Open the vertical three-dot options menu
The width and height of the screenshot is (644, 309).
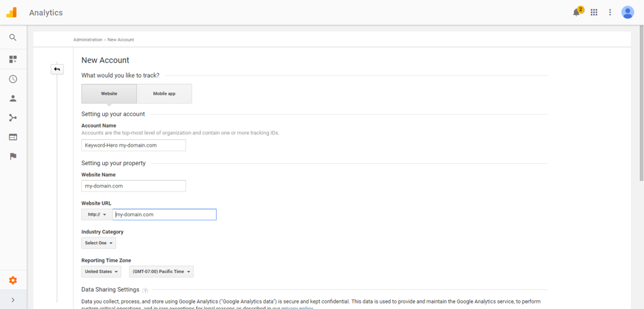(x=610, y=12)
